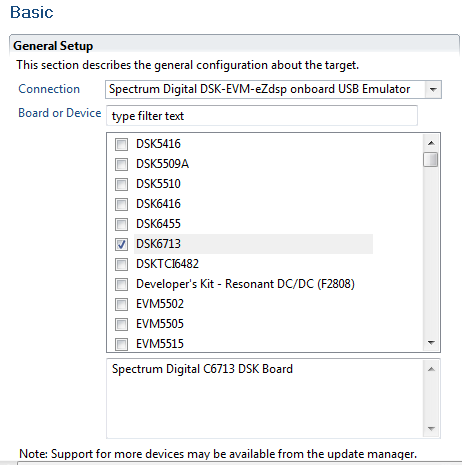Click device list scroll up arrow

coord(431,143)
